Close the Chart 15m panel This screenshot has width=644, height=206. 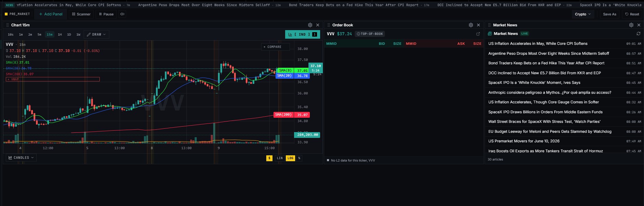coord(318,25)
